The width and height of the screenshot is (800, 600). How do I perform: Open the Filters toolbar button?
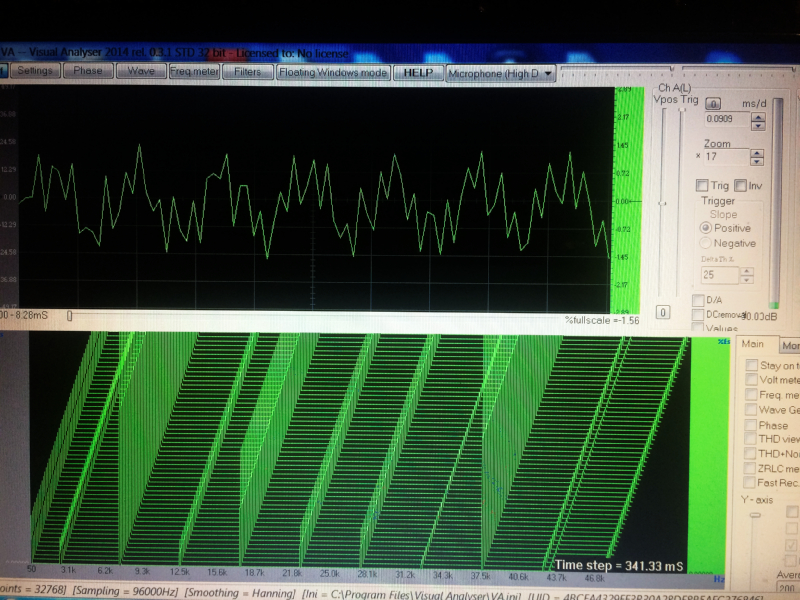pos(247,71)
